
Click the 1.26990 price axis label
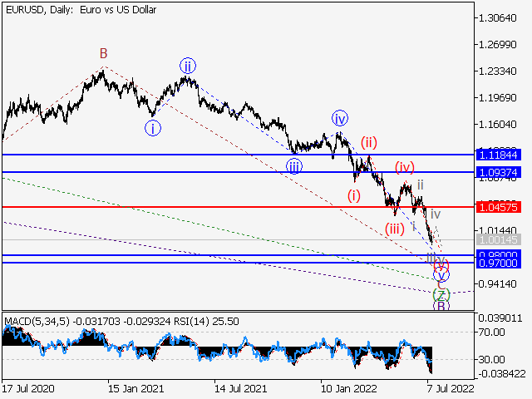pyautogui.click(x=497, y=44)
